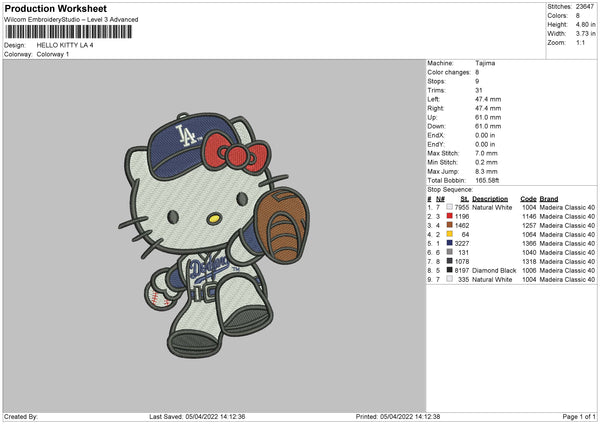Choose the navy blue swatch beside 3227
The height and width of the screenshot is (424, 600).
tap(450, 243)
